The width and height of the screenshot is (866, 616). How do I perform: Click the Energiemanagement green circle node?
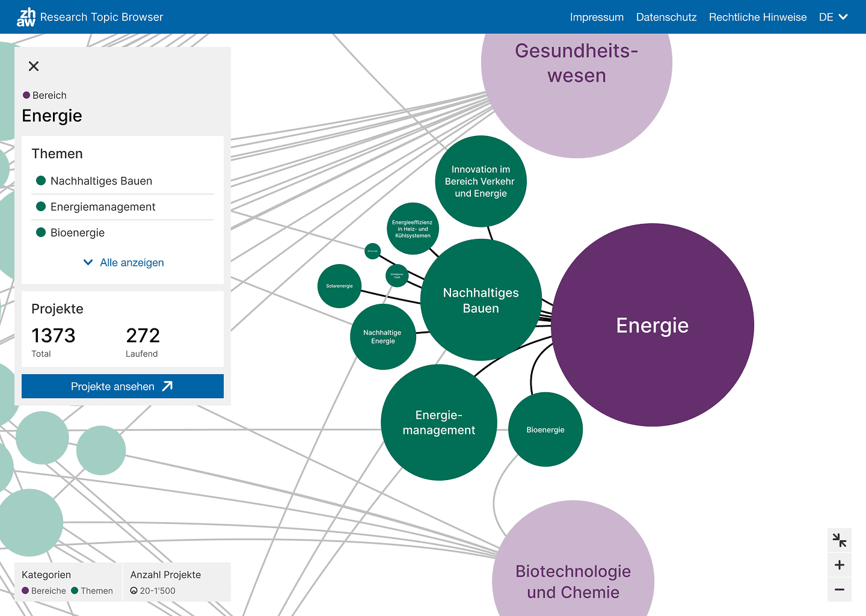(439, 422)
